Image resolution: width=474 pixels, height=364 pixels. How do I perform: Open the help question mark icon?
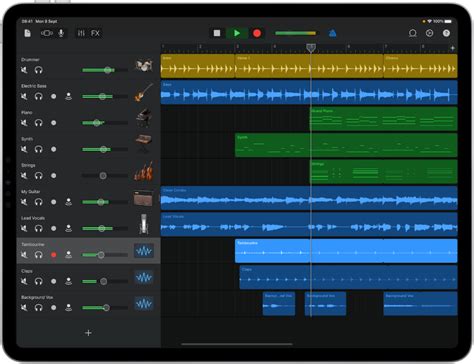446,33
